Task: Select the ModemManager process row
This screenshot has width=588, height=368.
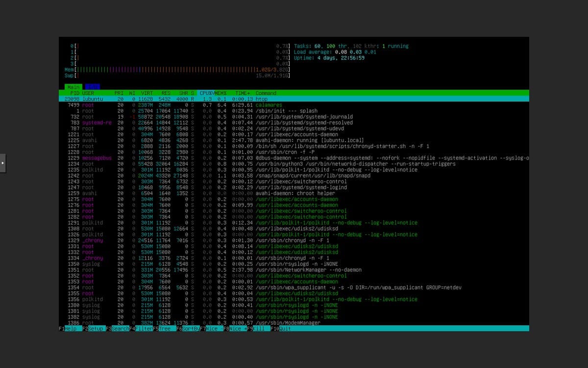Action: (294, 322)
